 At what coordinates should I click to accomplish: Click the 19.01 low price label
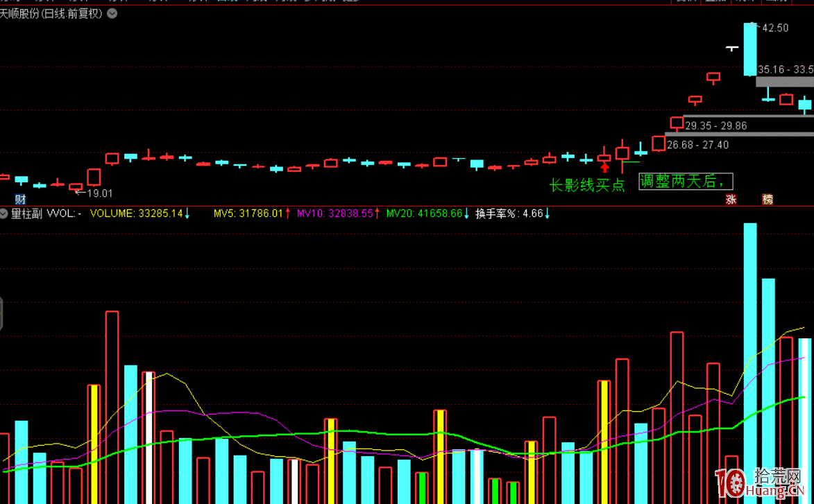(100, 193)
